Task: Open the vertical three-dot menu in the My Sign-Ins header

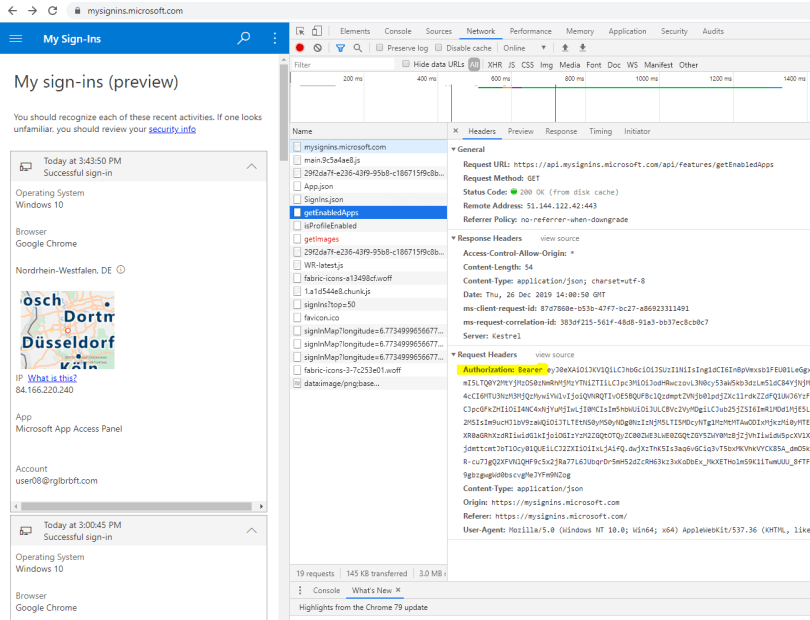Action: point(275,39)
